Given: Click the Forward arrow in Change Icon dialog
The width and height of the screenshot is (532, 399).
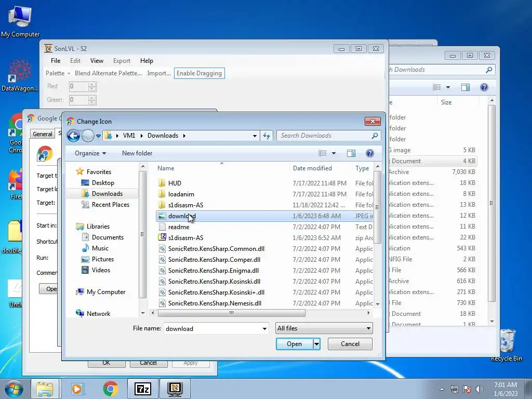Looking at the screenshot, I should (x=88, y=136).
